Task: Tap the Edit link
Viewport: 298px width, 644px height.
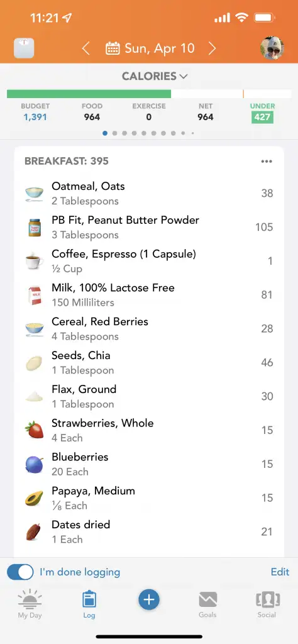Action: [280, 572]
